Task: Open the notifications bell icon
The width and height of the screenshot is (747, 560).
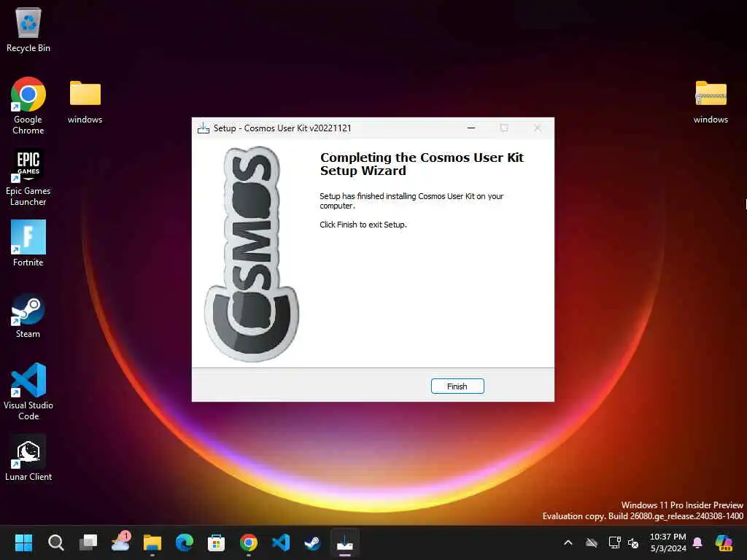Action: 697,542
